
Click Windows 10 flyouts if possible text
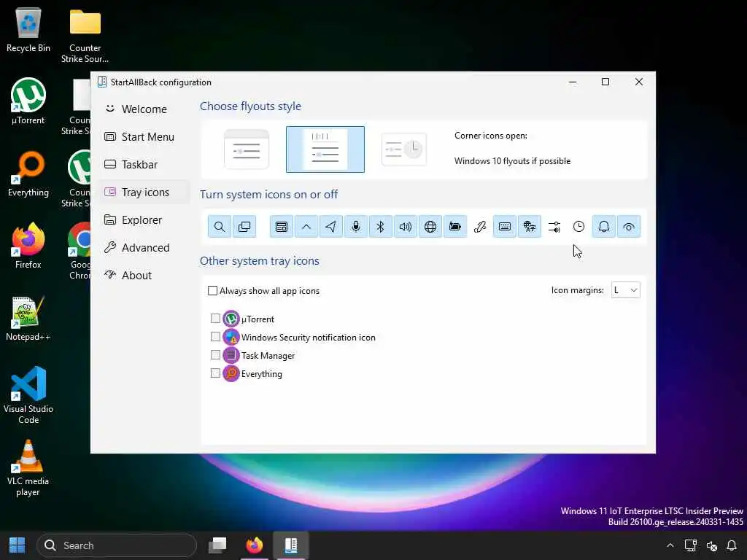pos(512,161)
